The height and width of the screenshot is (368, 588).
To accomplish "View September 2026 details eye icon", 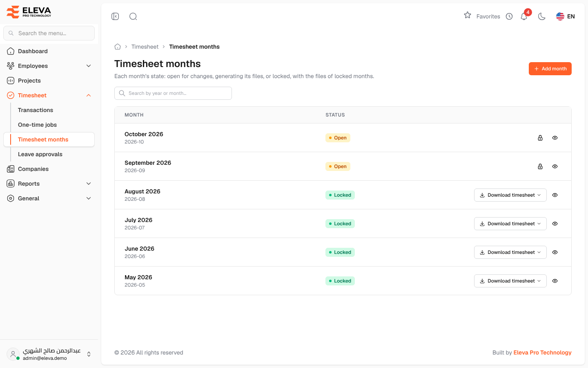I will (x=555, y=166).
